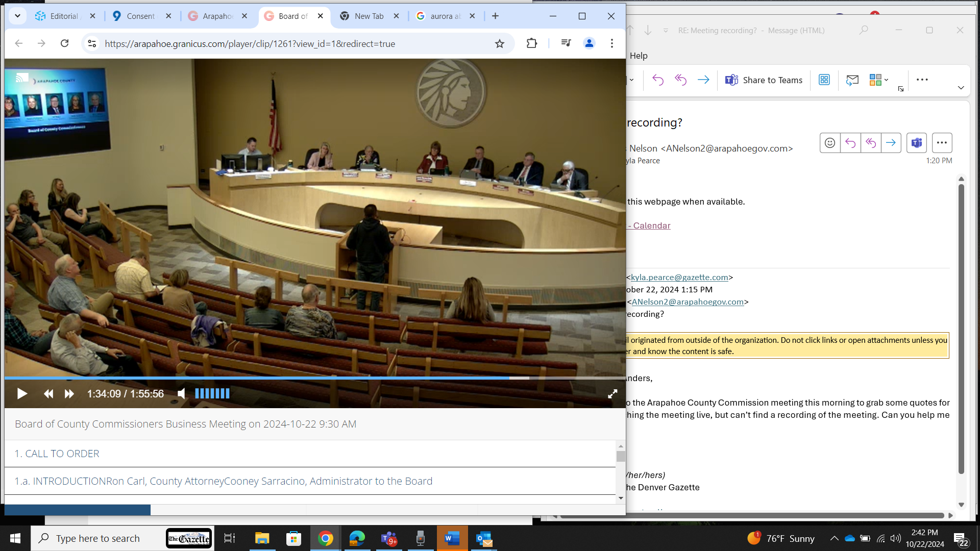Open the Help menu in Outlook
The height and width of the screenshot is (551, 980).
639,56
